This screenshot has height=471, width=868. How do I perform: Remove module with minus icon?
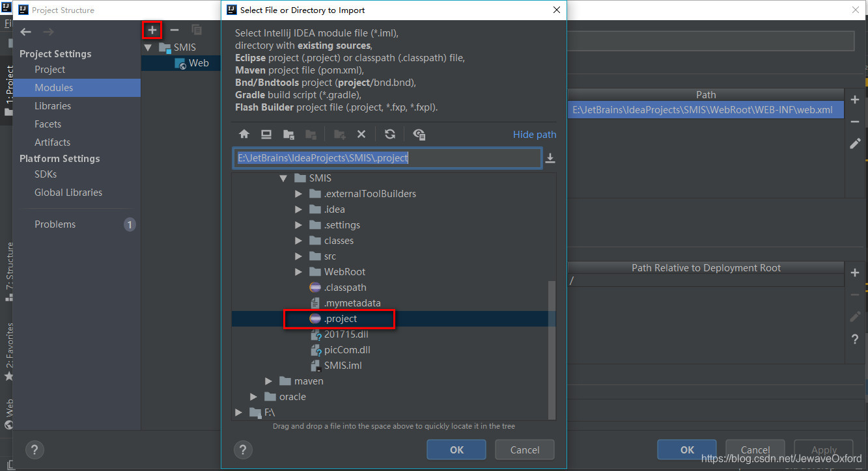point(175,30)
